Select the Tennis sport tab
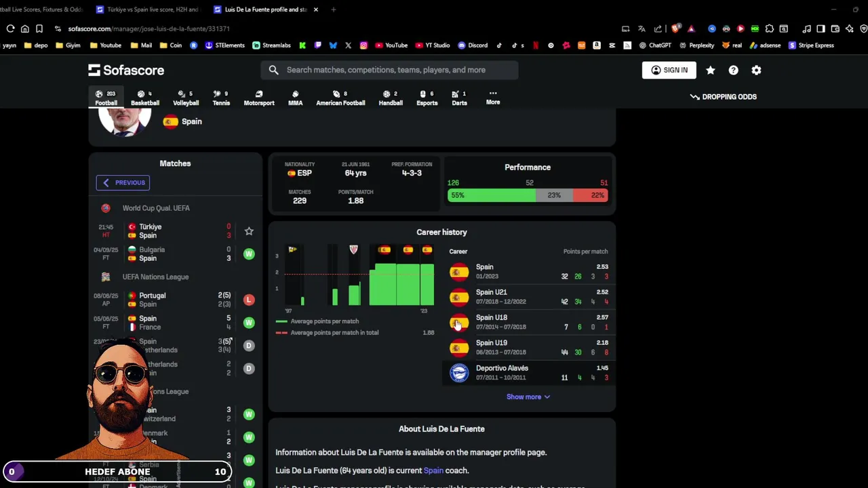 221,98
